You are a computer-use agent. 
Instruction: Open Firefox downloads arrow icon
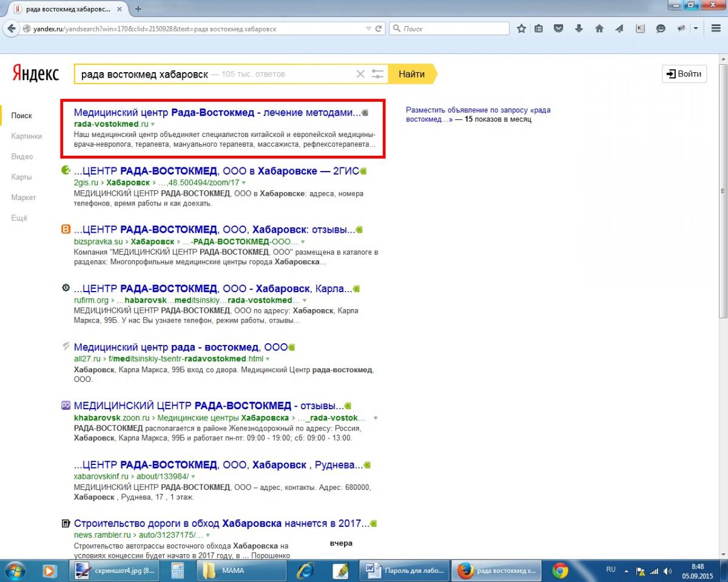[579, 28]
